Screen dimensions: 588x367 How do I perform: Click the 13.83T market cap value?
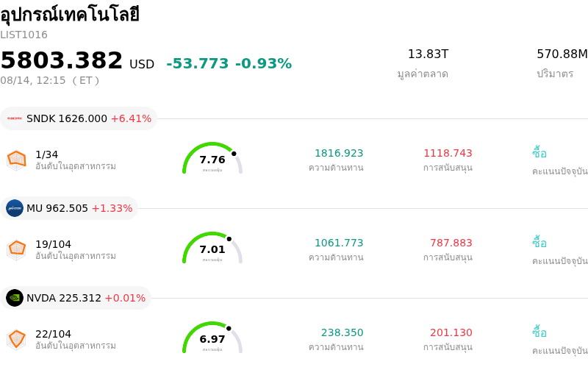tap(428, 54)
